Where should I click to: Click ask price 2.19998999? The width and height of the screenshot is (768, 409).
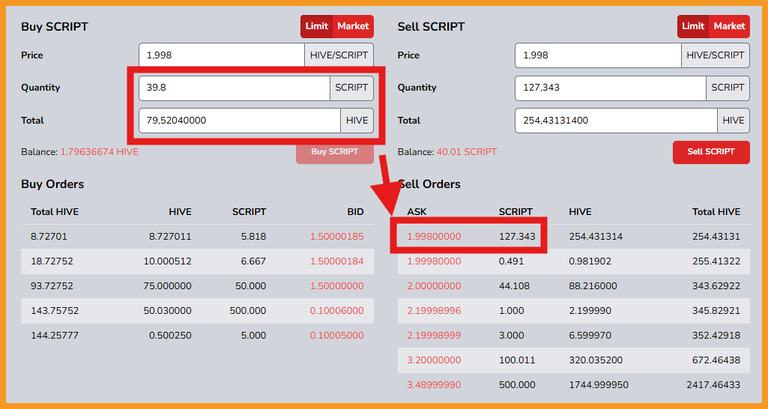434,336
